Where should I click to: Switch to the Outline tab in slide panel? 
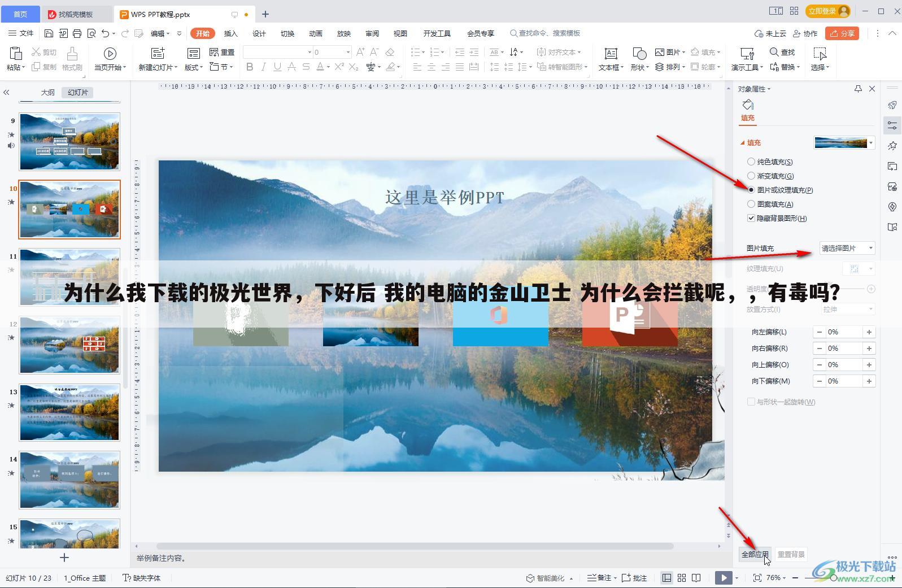coord(48,92)
